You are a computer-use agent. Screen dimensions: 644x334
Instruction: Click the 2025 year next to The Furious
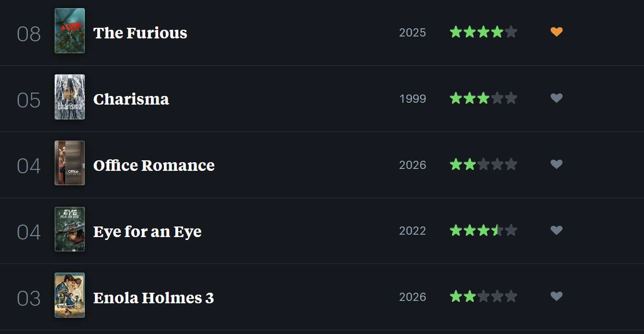click(x=412, y=33)
